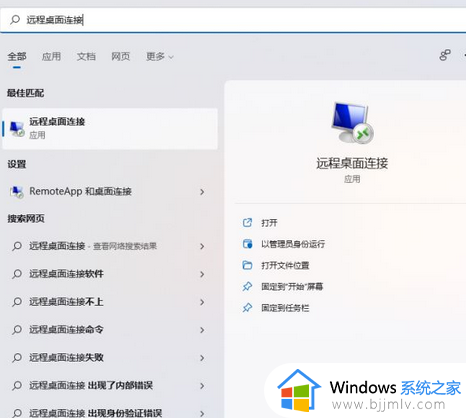Expand the RemoteApp 和桌面连接 chevron

[202, 192]
